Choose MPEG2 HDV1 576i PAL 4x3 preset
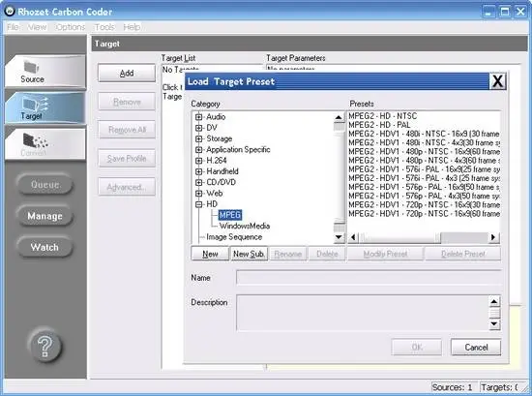Screen dimensions: 532x396 tap(424, 178)
